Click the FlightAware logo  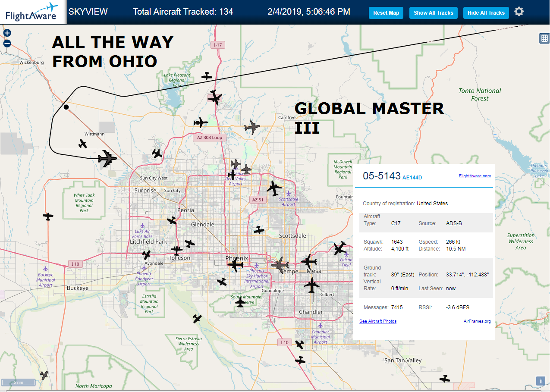[x=33, y=12]
